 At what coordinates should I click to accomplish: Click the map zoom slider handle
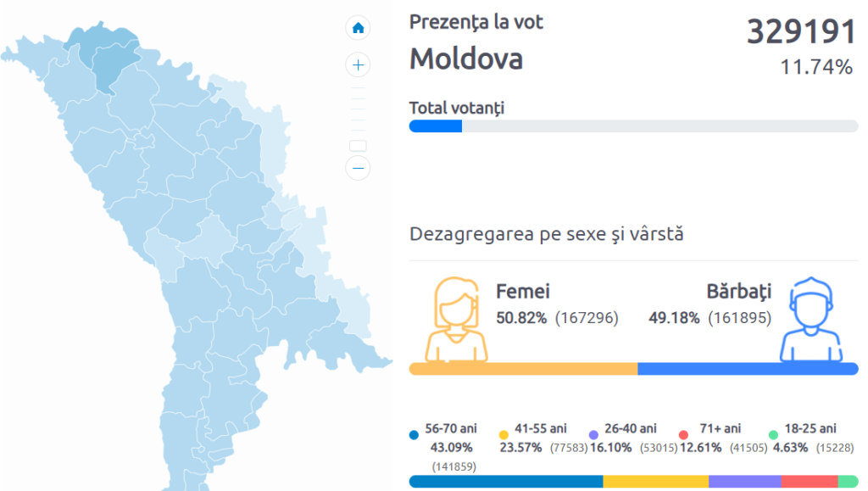(x=358, y=146)
